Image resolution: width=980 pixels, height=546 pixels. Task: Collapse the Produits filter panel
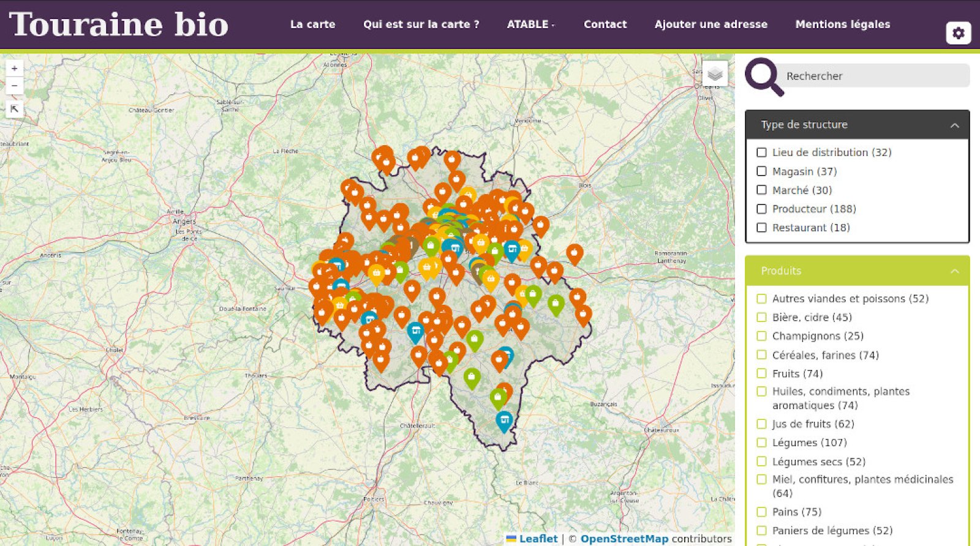click(954, 271)
